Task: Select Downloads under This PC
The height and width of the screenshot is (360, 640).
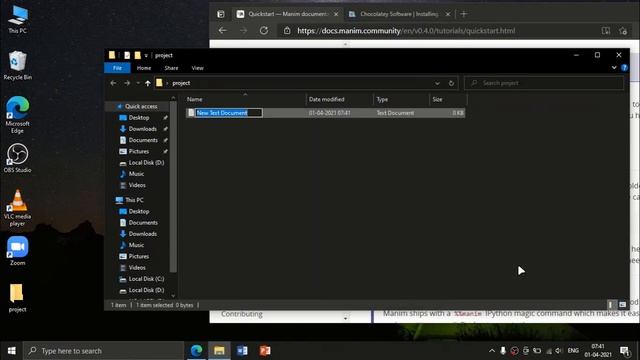Action: (x=142, y=234)
